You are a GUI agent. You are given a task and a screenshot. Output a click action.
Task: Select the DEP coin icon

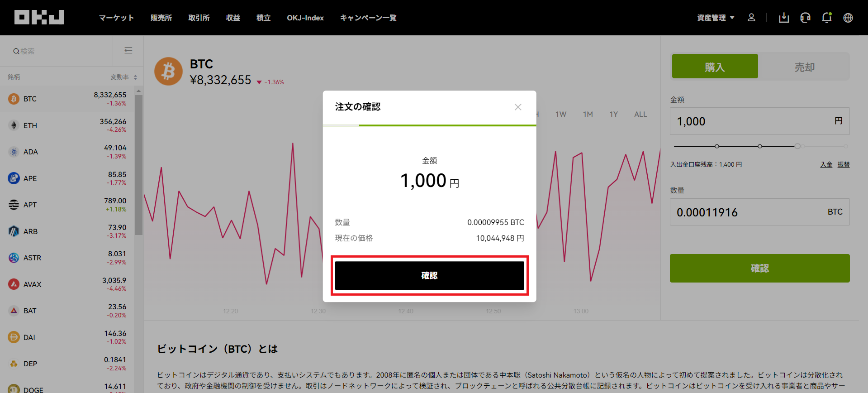point(14,364)
